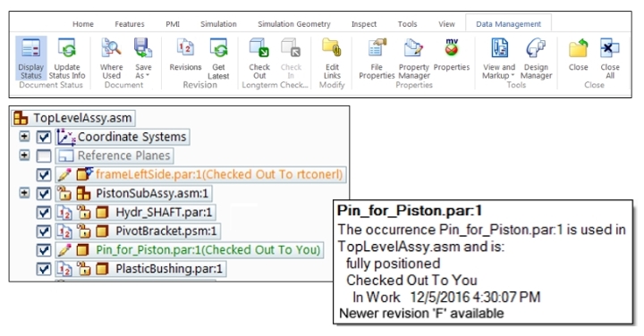Toggle the PistonSubAssy.asm:1 checkbox

[44, 193]
